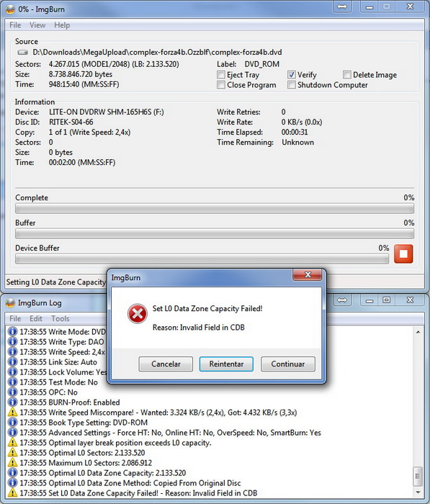Click the Time Remaining value Unknown
Viewport: 430px width, 504px height.
(297, 142)
